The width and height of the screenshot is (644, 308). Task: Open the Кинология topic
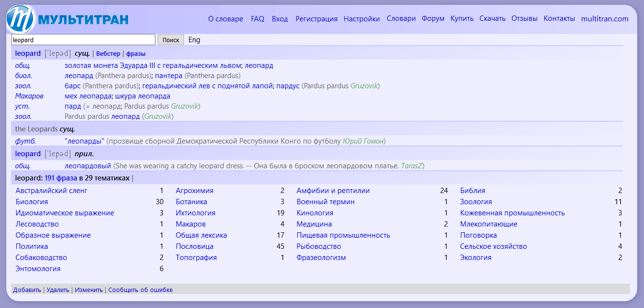[315, 213]
